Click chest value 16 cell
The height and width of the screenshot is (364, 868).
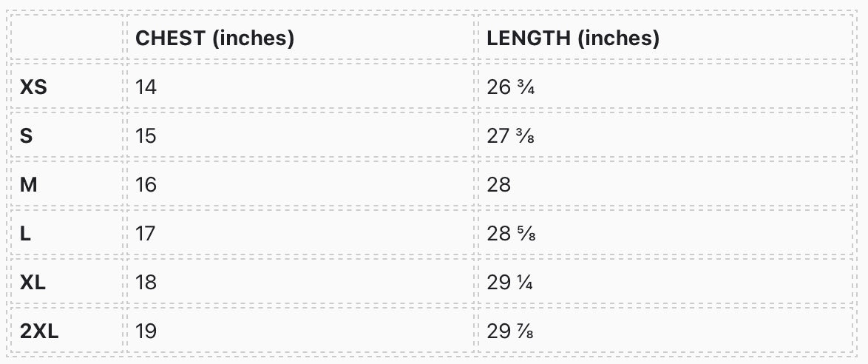coord(146,185)
